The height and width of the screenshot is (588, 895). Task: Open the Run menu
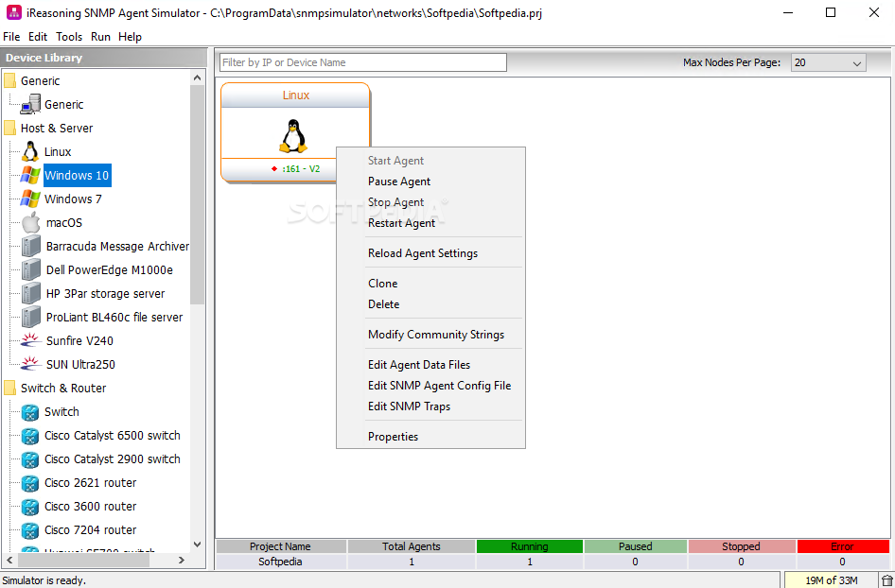pyautogui.click(x=100, y=37)
